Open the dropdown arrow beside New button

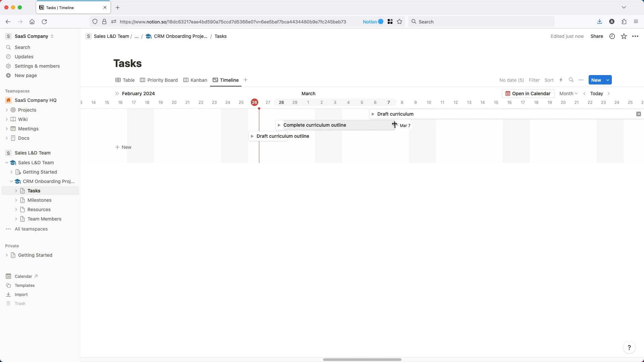(608, 80)
